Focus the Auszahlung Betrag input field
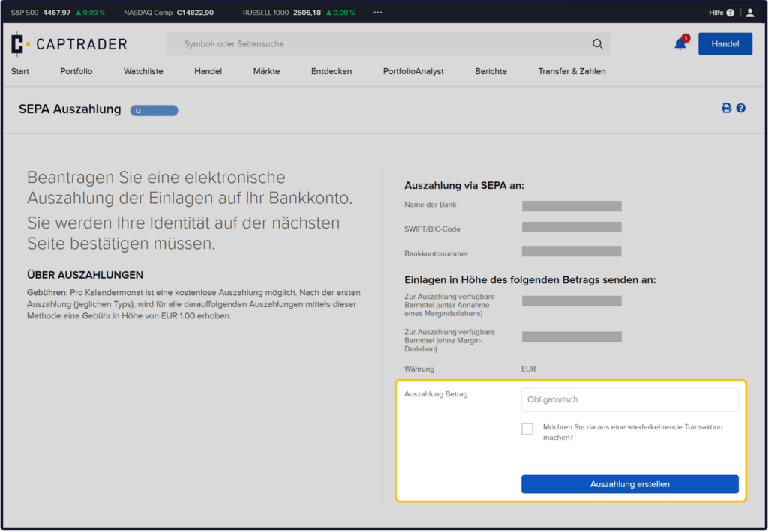 (630, 400)
